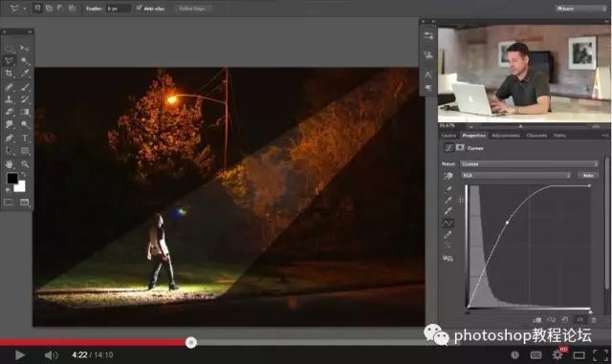Select the Clone Stamp tool
Image resolution: width=612 pixels, height=364 pixels.
(9, 99)
